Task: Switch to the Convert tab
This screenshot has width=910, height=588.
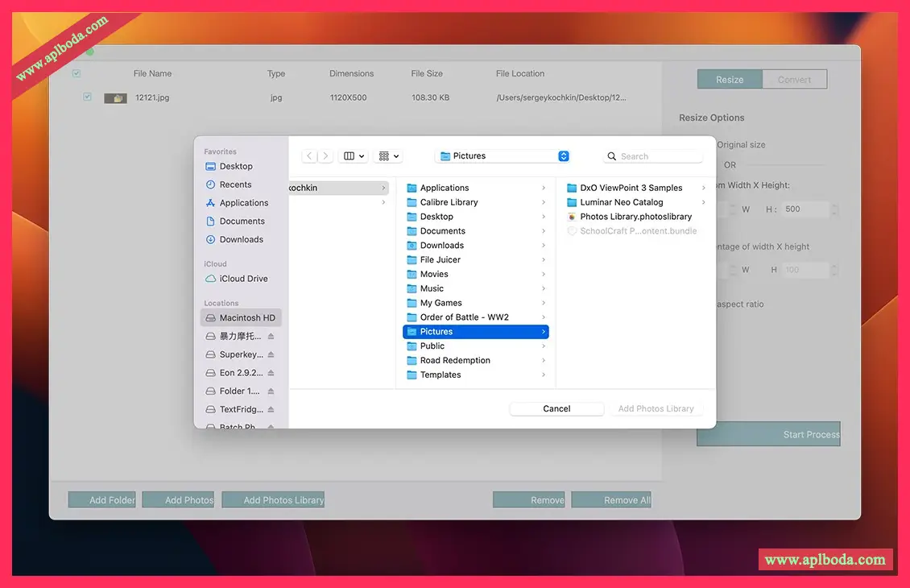Action: (x=794, y=80)
